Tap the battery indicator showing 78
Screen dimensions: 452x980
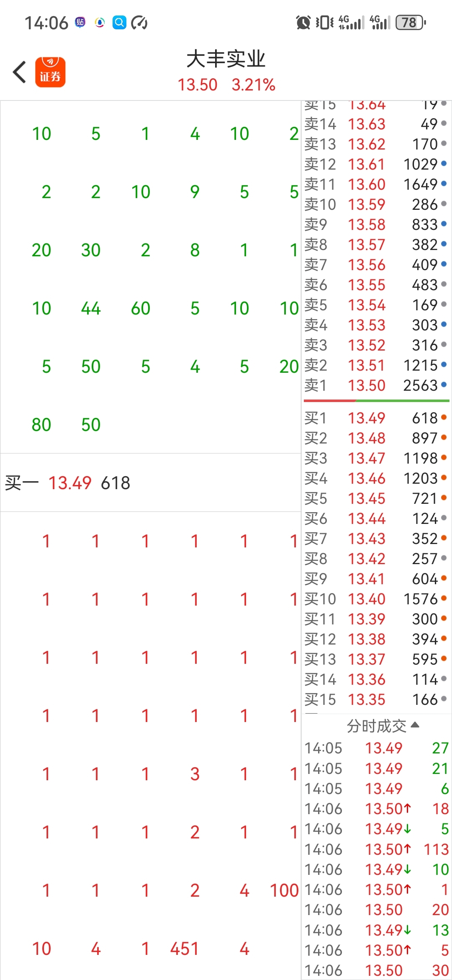(x=411, y=22)
